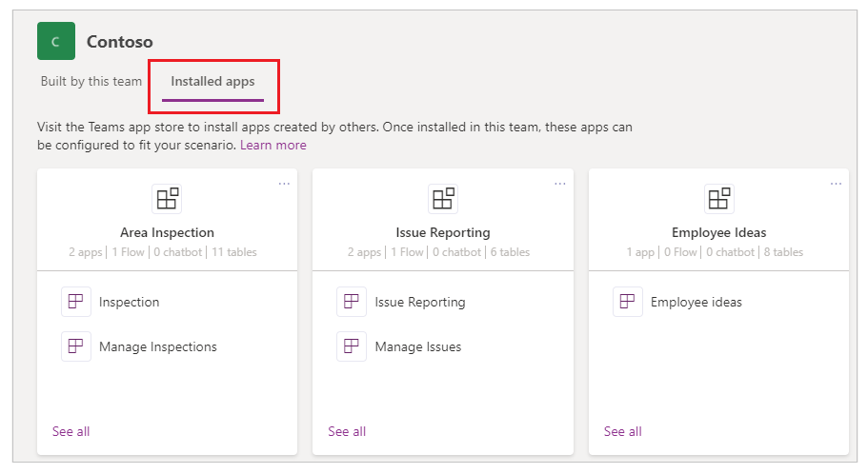Open the Employee Ideas solution icon
The image size is (868, 474).
click(x=718, y=199)
